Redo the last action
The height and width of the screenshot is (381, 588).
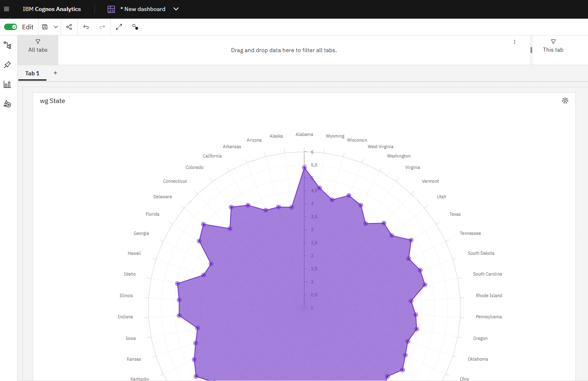click(x=102, y=27)
